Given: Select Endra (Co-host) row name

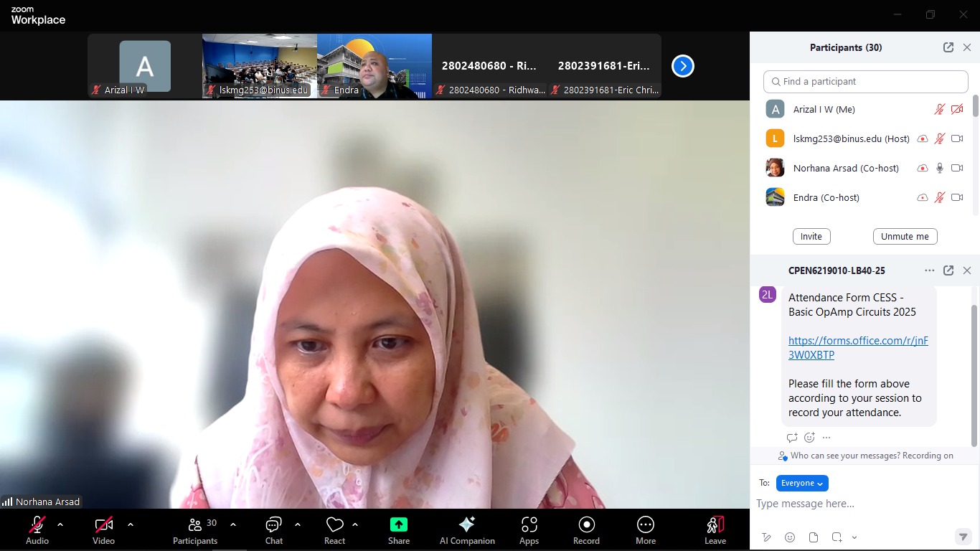Looking at the screenshot, I should [826, 197].
